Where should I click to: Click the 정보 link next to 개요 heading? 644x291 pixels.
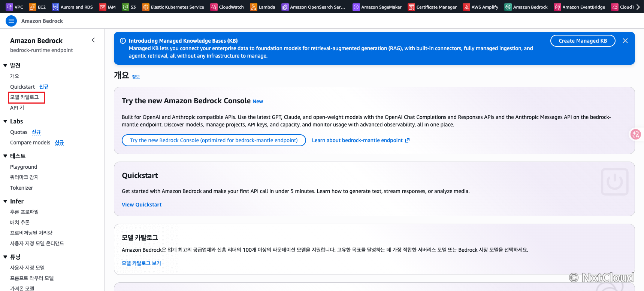[136, 77]
